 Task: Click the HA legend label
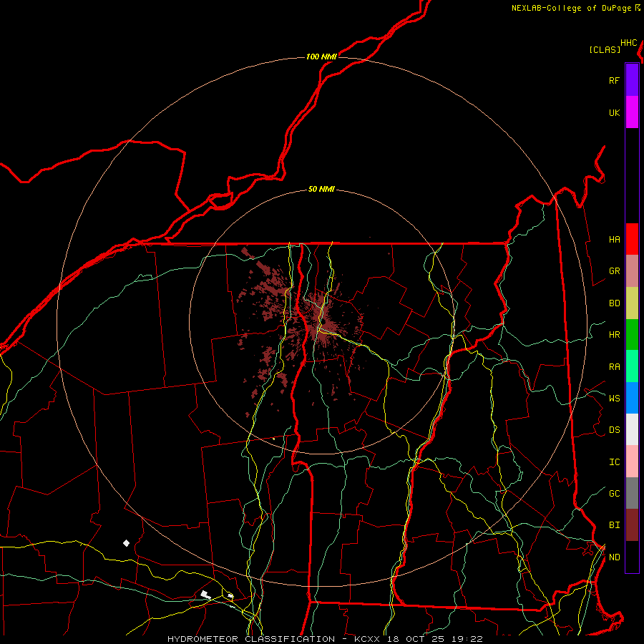(x=614, y=240)
